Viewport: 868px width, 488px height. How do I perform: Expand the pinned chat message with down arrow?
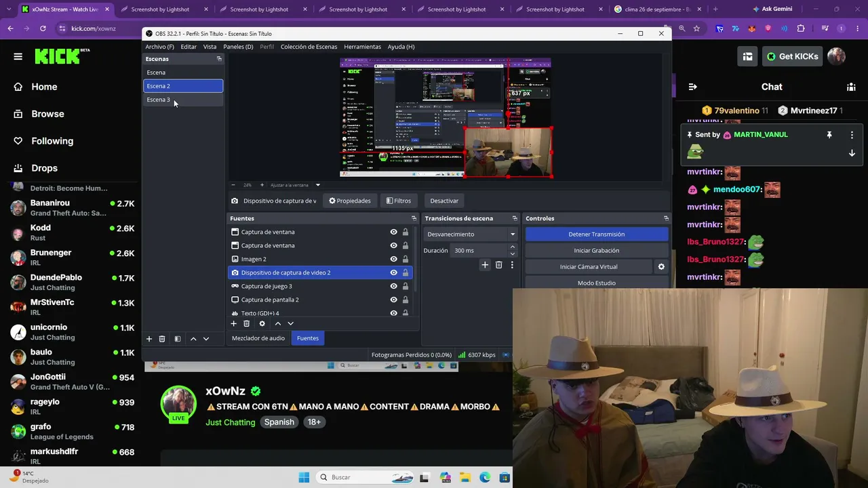tap(852, 153)
